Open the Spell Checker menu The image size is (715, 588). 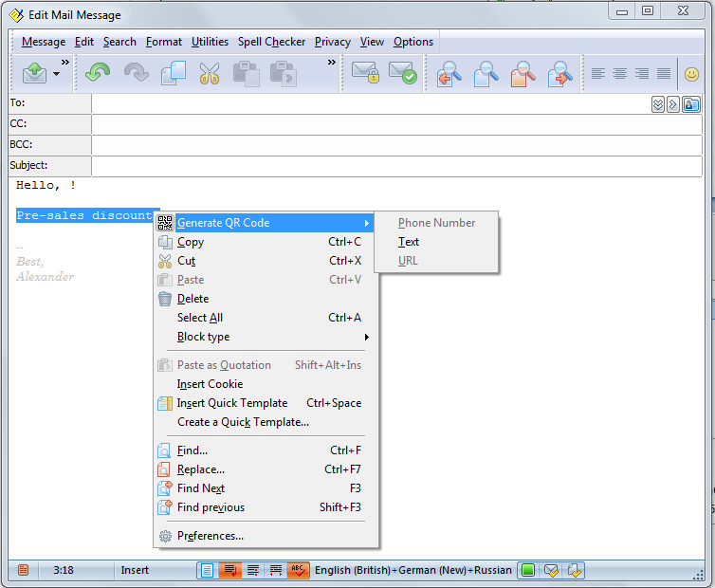pos(271,42)
